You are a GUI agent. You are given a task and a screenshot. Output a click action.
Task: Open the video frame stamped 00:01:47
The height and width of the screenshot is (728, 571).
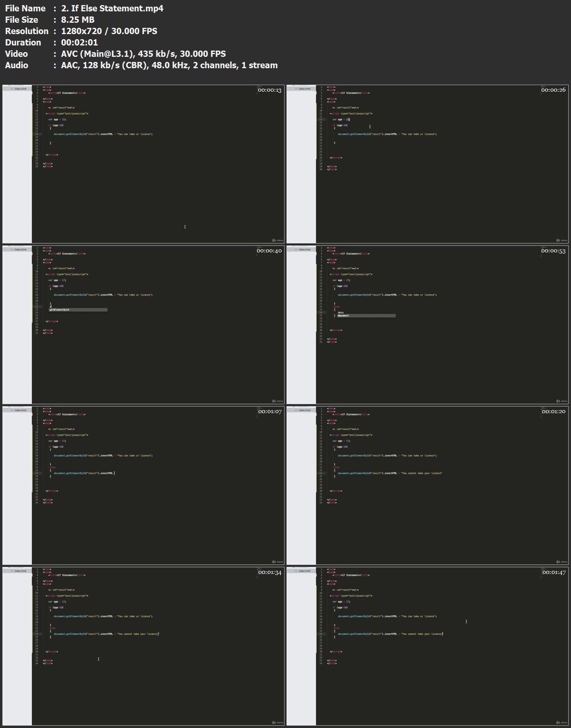pos(427,646)
